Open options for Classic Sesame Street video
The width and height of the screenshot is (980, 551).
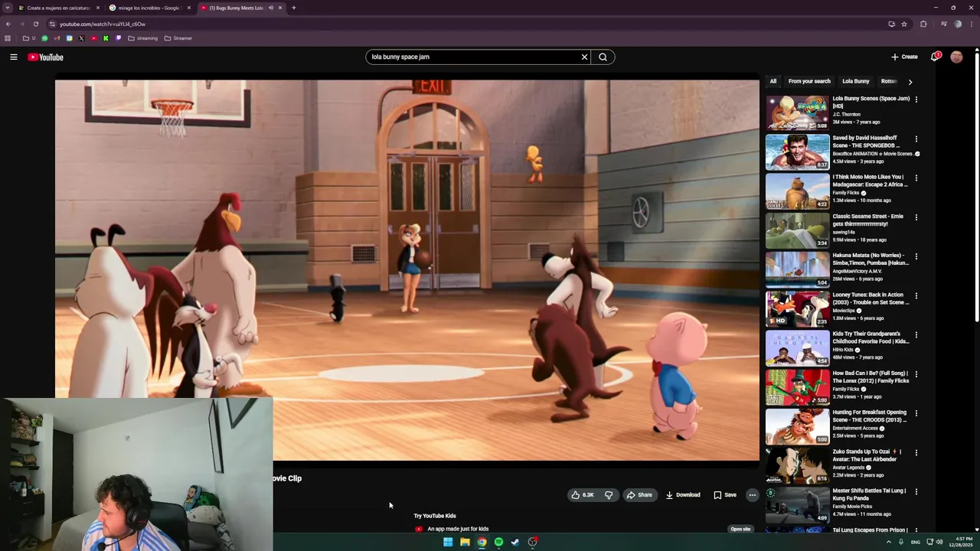click(916, 217)
